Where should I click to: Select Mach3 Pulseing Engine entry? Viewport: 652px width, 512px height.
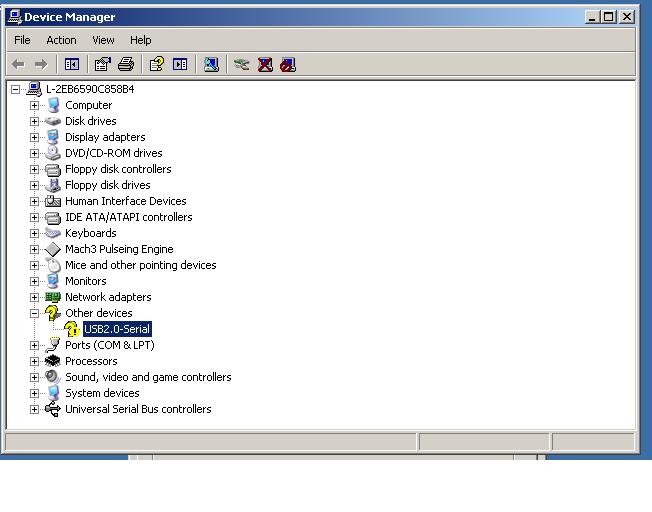tap(119, 249)
